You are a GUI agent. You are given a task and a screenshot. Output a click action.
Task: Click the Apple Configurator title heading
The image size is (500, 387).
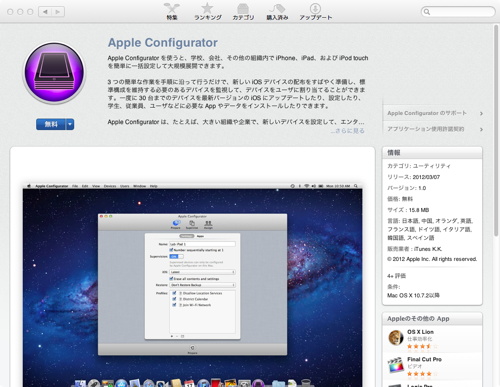pos(163,43)
